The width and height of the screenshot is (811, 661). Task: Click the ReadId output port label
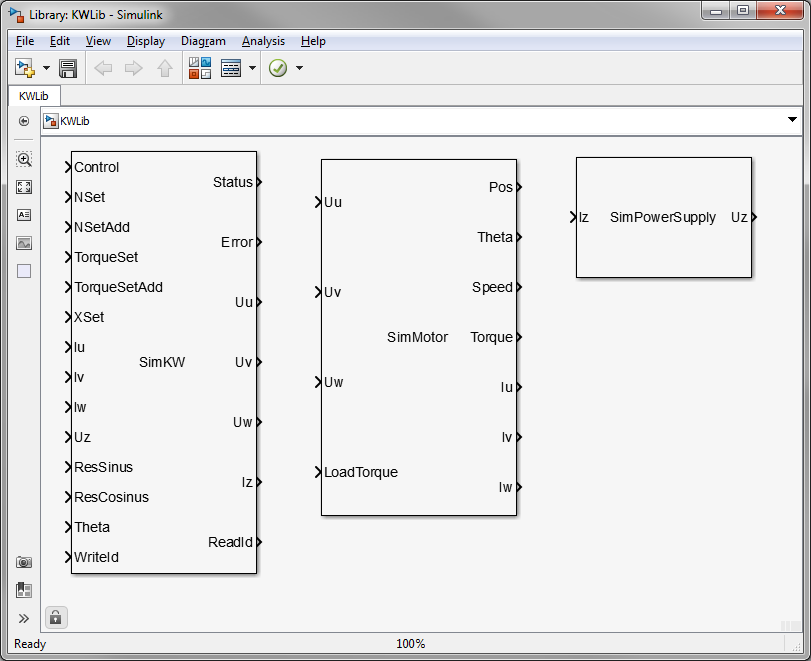(x=230, y=542)
